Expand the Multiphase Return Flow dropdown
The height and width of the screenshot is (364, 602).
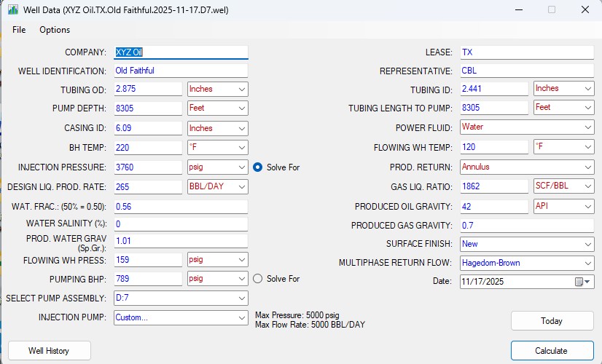[x=527, y=263]
